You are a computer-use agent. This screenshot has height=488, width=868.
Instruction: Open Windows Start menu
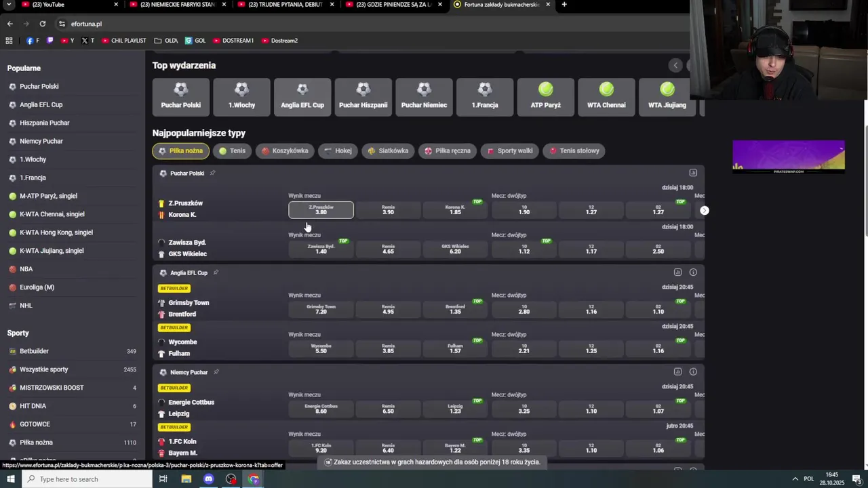[x=10, y=479]
